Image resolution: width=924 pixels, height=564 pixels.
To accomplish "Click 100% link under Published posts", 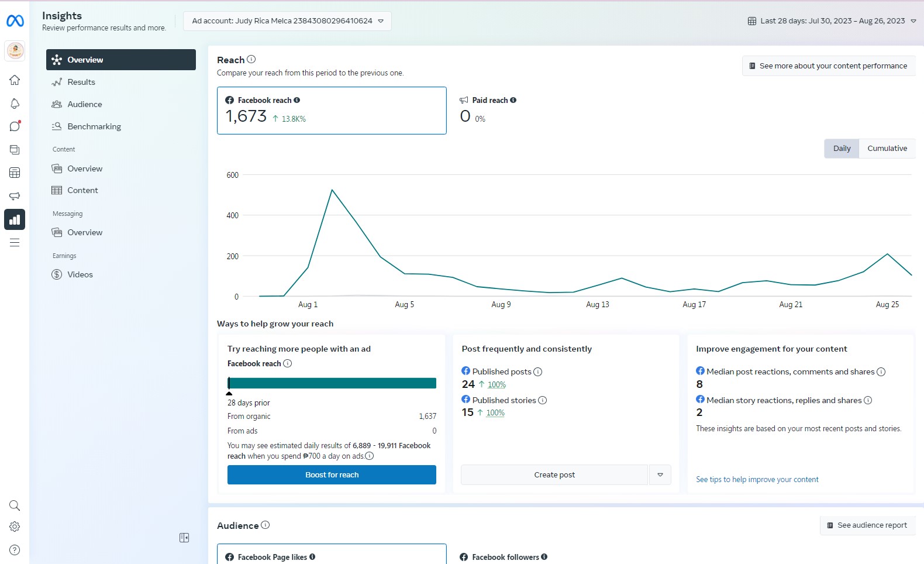I will tap(497, 385).
